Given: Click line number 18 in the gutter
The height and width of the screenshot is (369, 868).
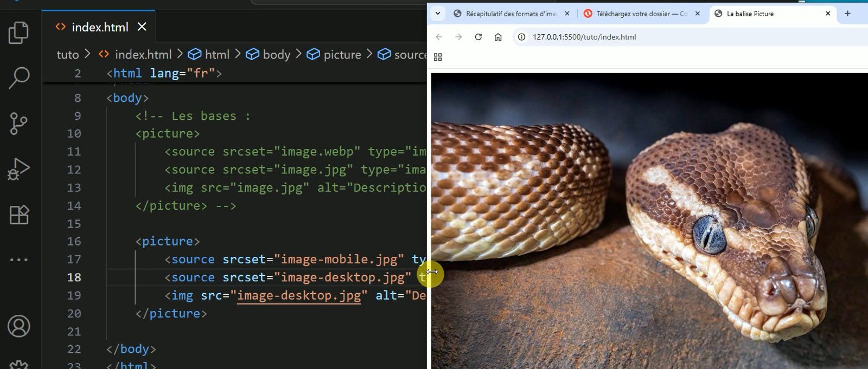Looking at the screenshot, I should click(x=74, y=277).
